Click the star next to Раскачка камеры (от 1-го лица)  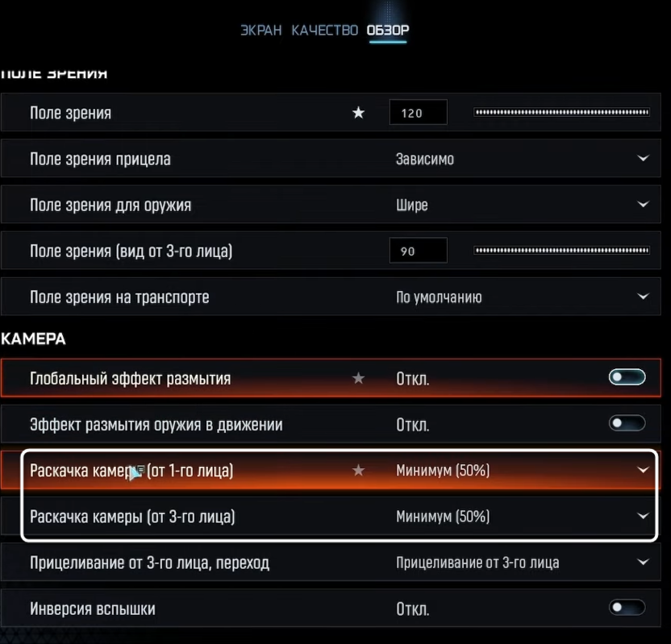[359, 470]
